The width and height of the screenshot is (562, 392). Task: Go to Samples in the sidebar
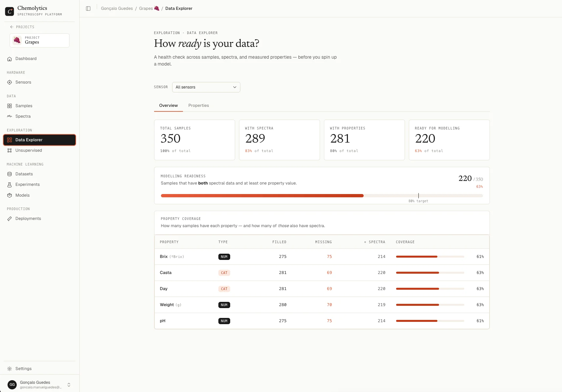point(39,106)
